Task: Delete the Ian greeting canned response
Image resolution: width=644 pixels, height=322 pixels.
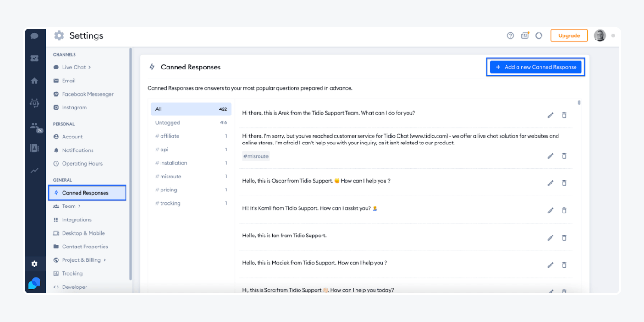Action: tap(564, 238)
